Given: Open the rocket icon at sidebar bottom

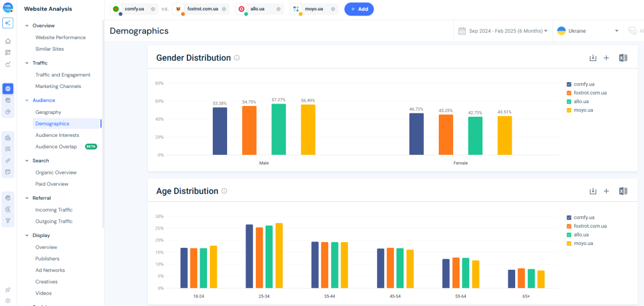Looking at the screenshot, I should (x=8, y=290).
